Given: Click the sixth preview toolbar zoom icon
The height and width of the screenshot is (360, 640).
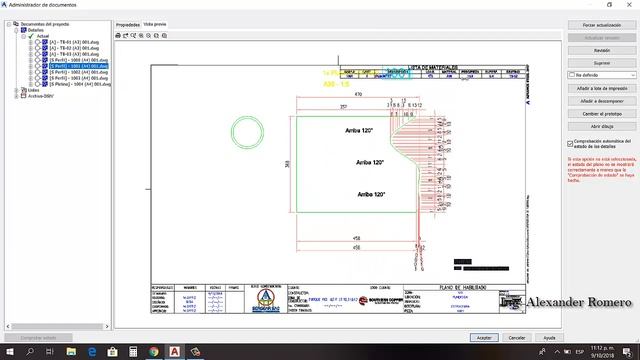Looking at the screenshot, I should coord(156,36).
